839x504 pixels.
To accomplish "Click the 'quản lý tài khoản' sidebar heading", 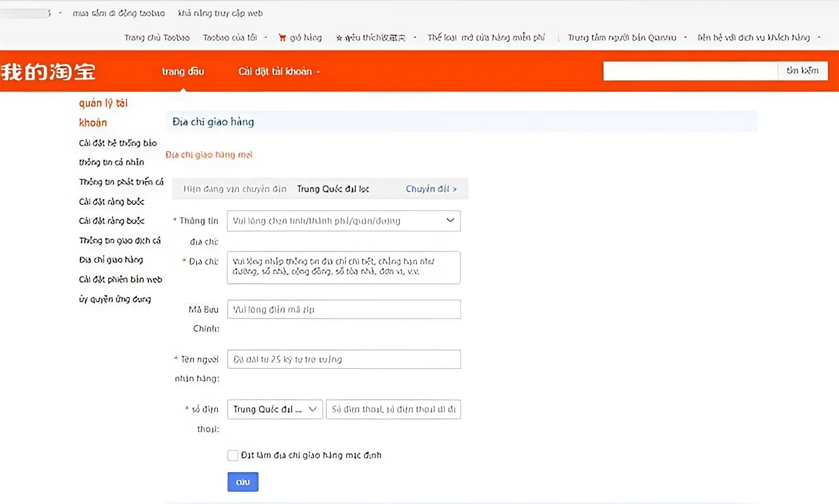I will click(103, 113).
